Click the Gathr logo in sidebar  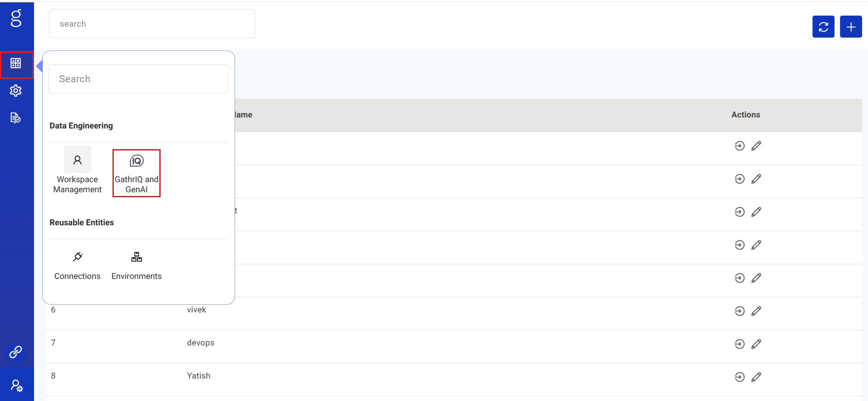point(16,18)
